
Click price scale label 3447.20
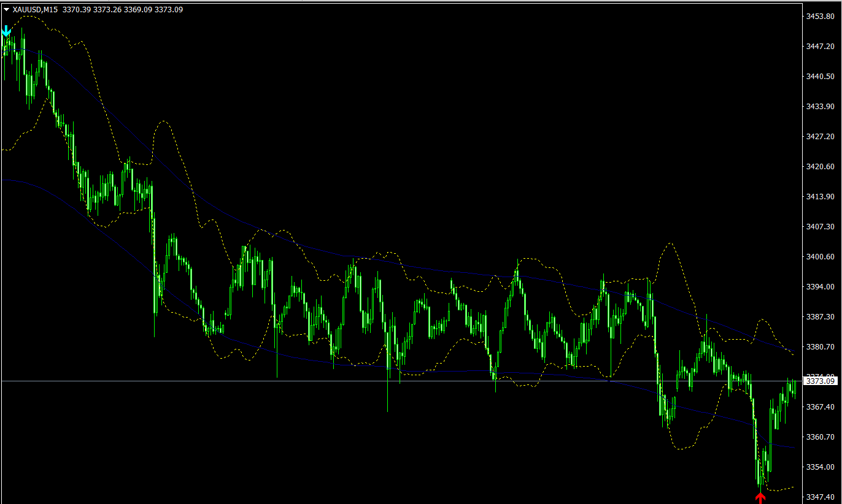tap(820, 46)
